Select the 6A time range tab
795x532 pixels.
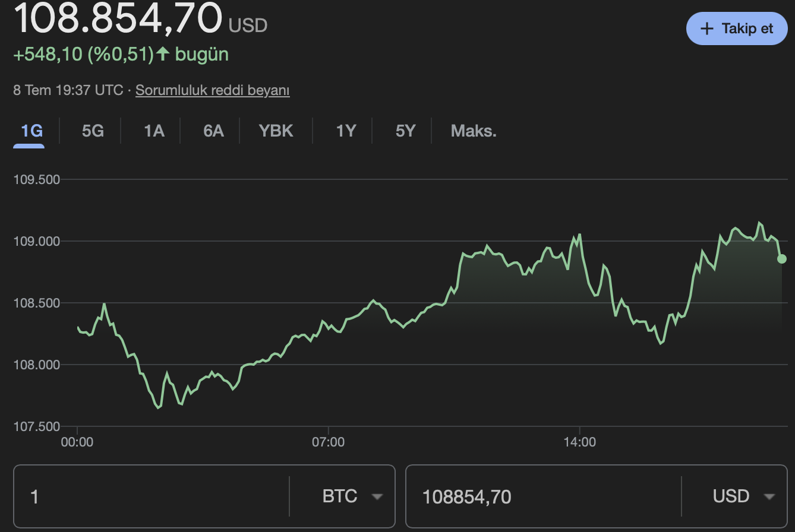213,131
